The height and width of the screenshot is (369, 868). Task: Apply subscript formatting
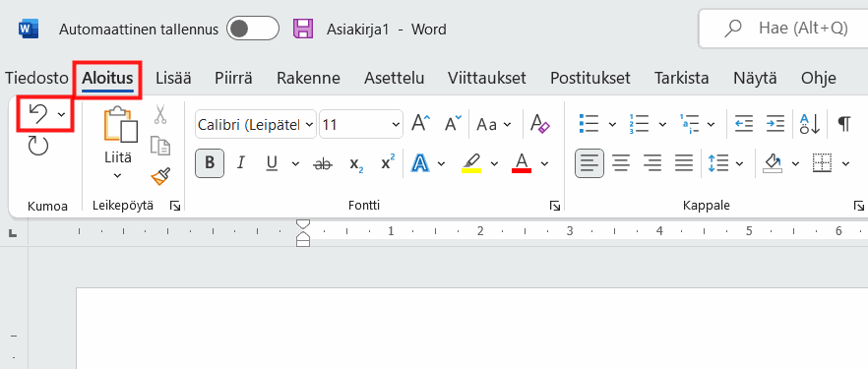(x=356, y=163)
